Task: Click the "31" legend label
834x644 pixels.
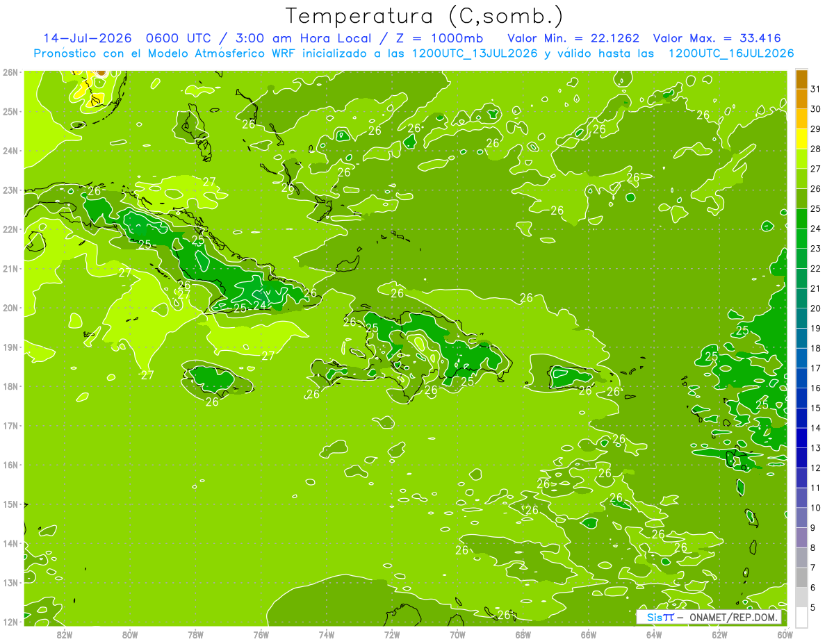Action: point(815,89)
